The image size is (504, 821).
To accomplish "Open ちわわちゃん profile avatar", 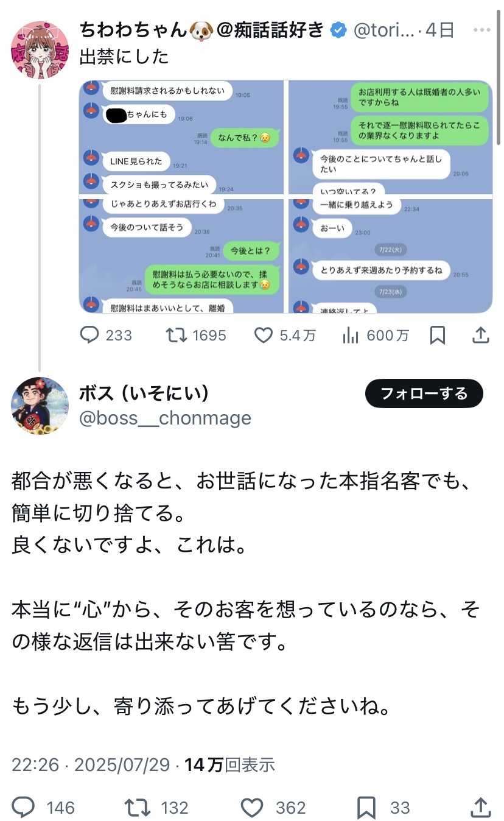I will coord(40,50).
